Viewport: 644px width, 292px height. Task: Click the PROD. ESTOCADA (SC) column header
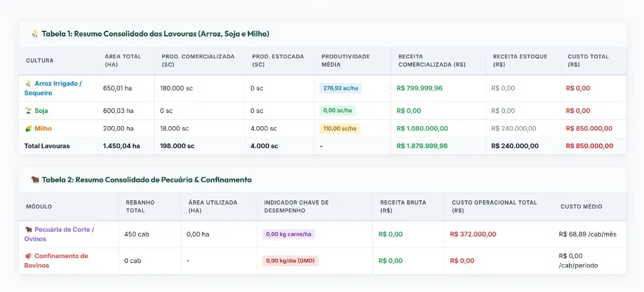[x=278, y=61]
